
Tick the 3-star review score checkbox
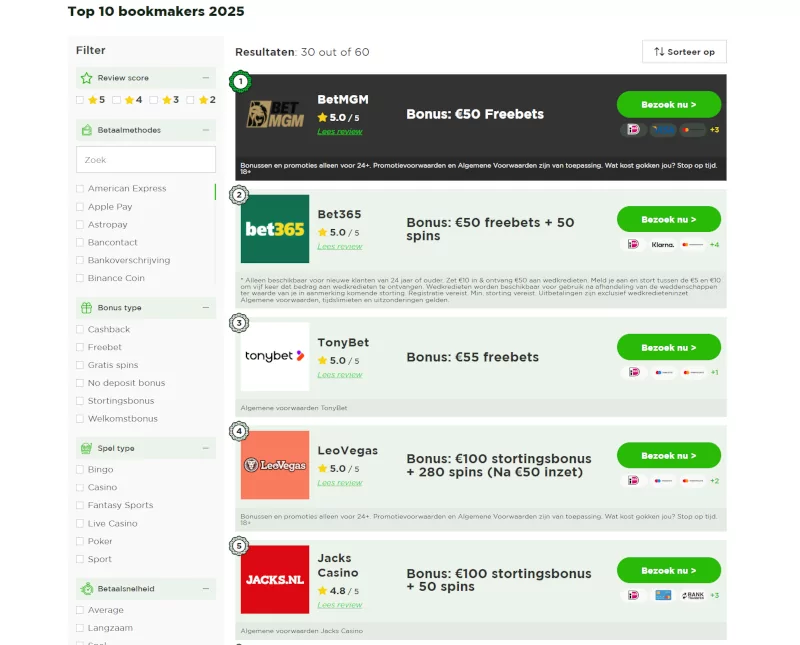[x=153, y=100]
